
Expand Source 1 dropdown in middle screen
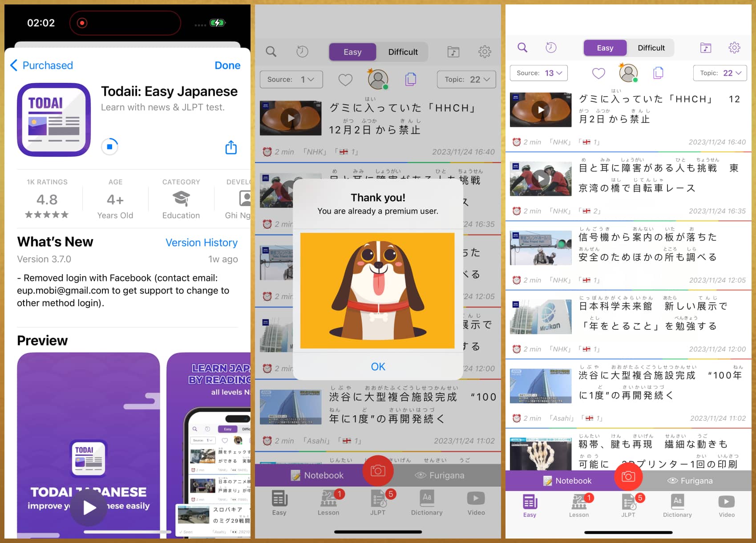tap(291, 79)
